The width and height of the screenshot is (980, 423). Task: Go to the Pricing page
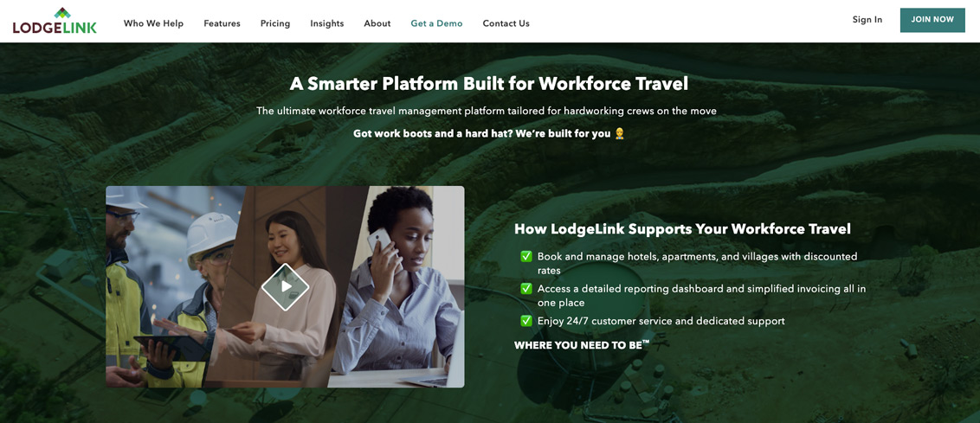pyautogui.click(x=275, y=23)
